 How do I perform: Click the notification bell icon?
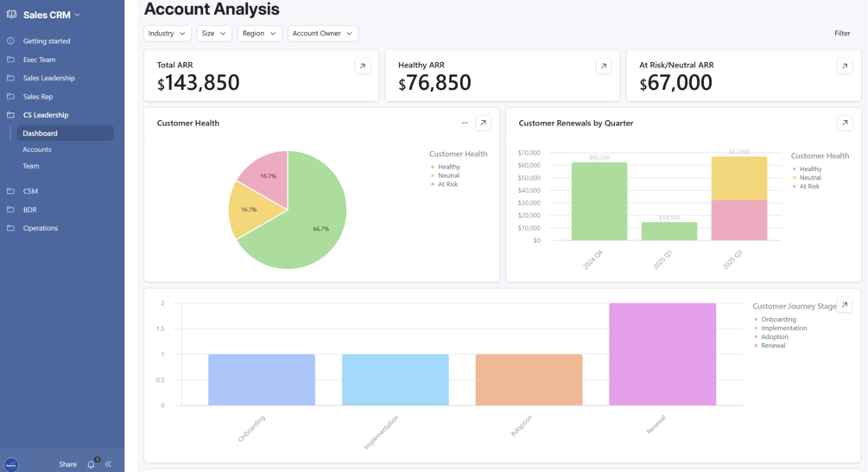point(92,464)
